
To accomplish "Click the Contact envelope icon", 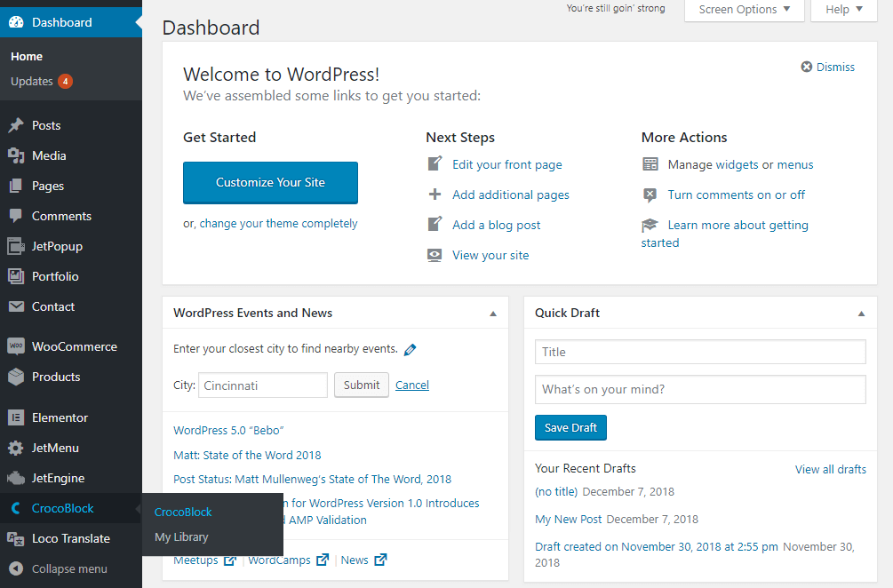I will [16, 306].
